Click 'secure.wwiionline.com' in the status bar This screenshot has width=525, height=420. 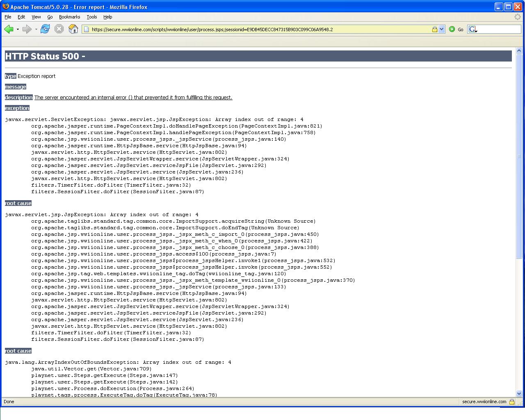pos(484,402)
